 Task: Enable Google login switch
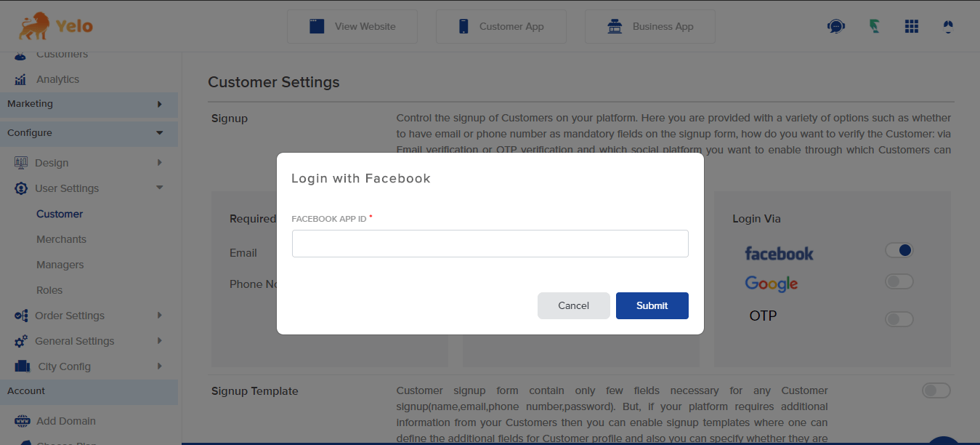pos(899,281)
